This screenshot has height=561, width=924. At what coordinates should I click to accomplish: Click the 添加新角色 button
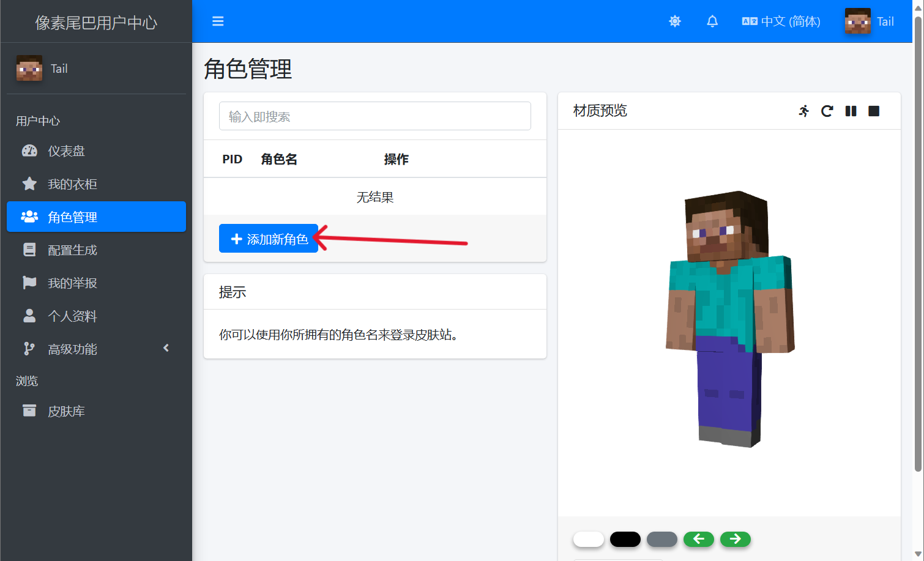click(269, 239)
